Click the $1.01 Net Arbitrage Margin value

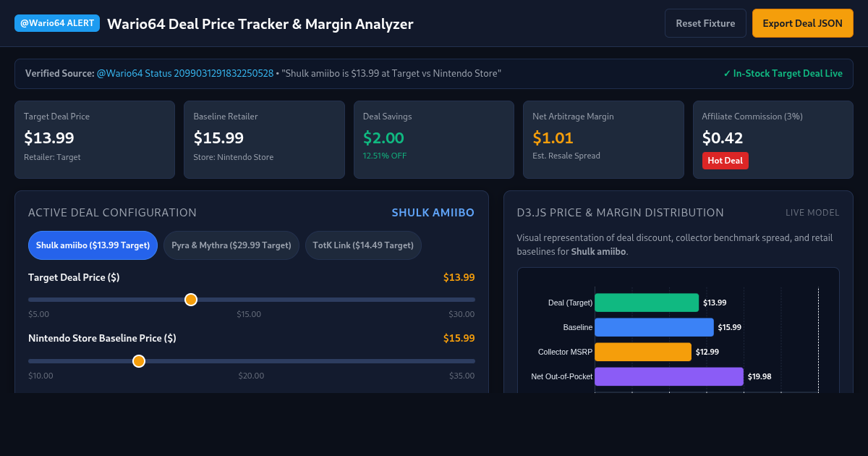click(553, 138)
